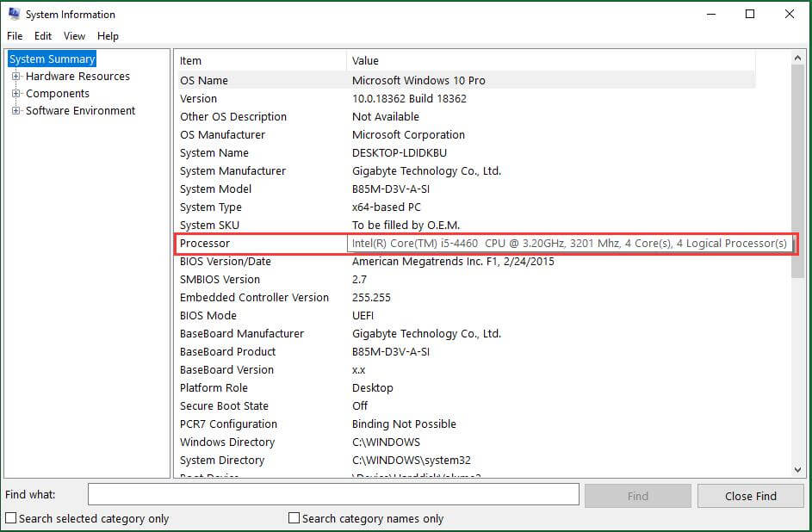This screenshot has width=812, height=532.
Task: Click the American Megatrends Inc. F1 value
Action: tap(453, 262)
